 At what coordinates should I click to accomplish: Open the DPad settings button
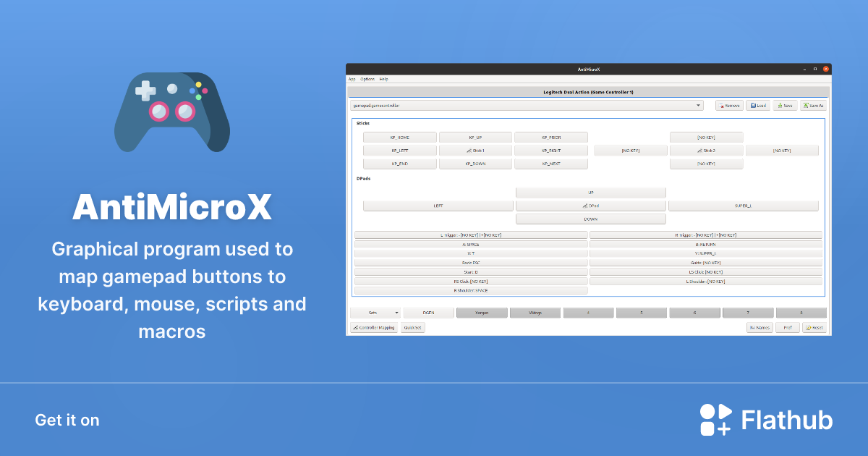[590, 206]
